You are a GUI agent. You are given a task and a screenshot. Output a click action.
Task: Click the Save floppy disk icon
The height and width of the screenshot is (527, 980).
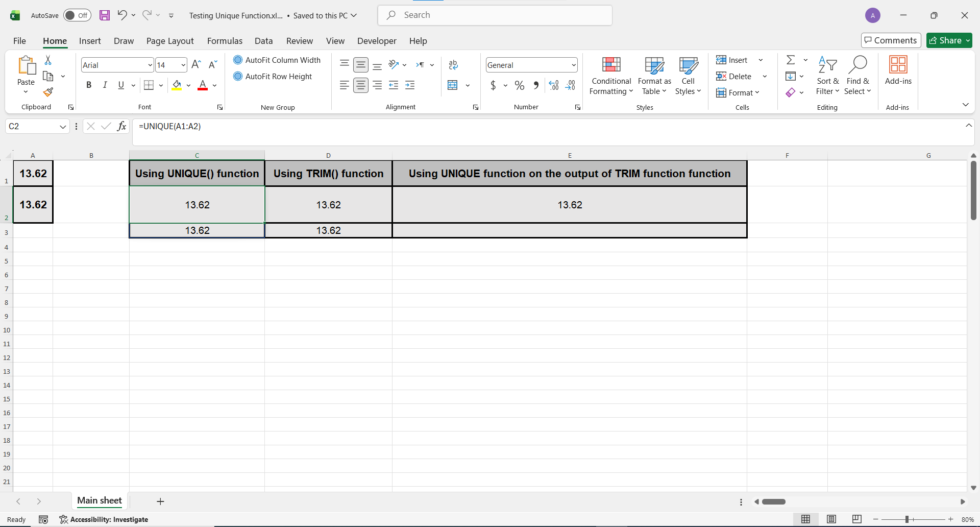pos(105,15)
